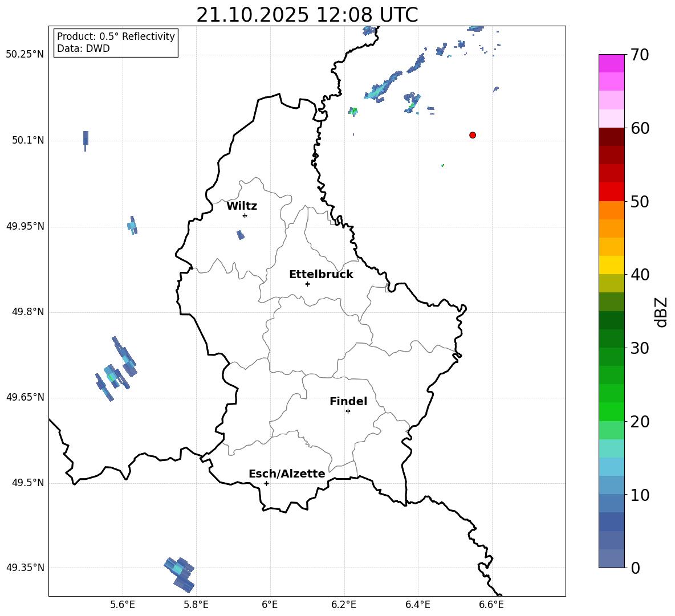Click the Wiltz station label
Viewport: 675px width, 616px height.
coord(242,206)
